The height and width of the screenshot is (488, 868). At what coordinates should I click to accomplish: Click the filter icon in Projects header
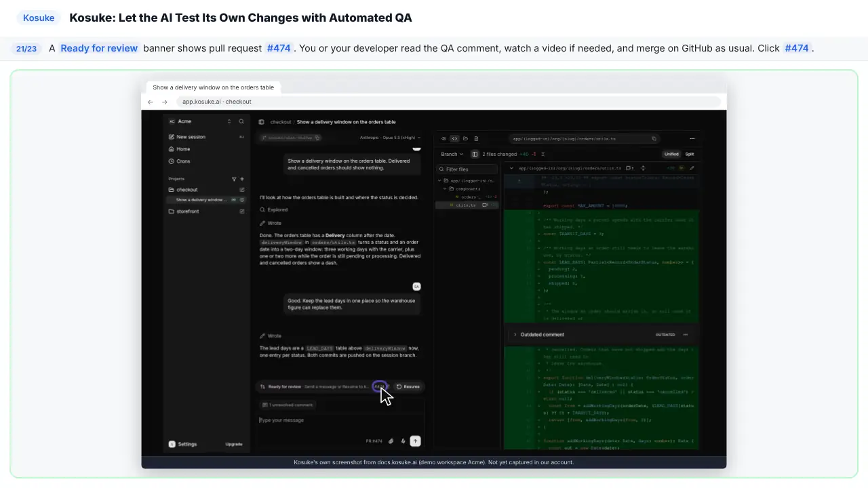(235, 179)
